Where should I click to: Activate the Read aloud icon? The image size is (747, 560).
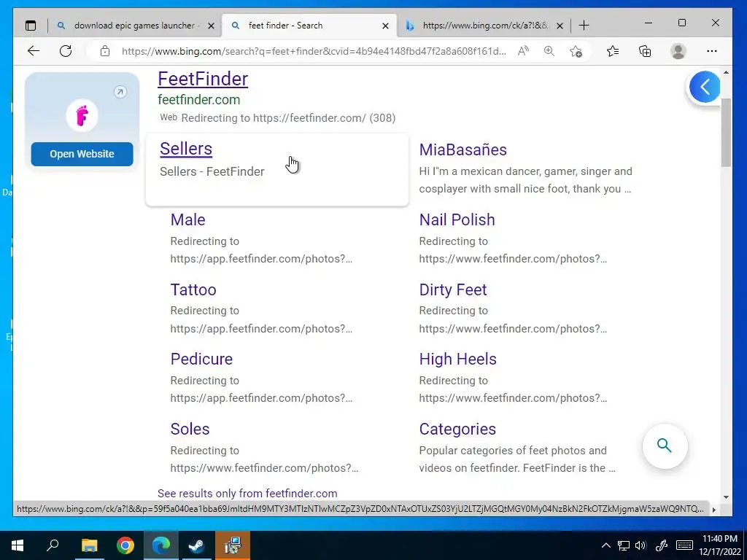[523, 51]
